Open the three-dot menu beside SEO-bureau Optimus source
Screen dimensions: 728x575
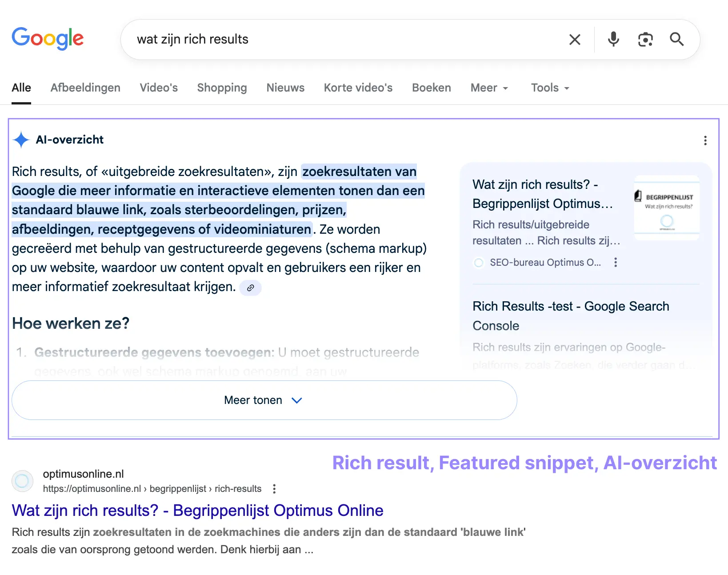tap(616, 262)
